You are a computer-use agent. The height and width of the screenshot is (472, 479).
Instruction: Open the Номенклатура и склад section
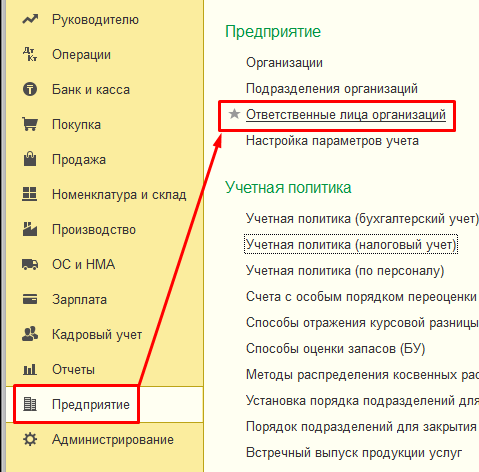(x=119, y=194)
